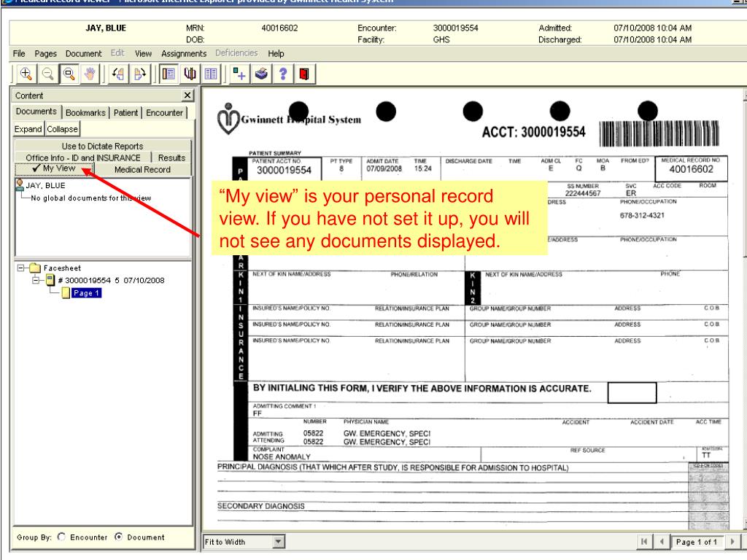Go to first page button
The image size is (747, 560).
point(644,542)
